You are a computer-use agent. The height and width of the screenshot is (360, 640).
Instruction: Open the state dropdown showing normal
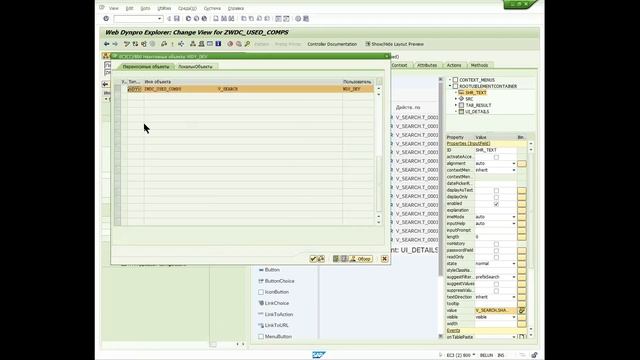[514, 264]
